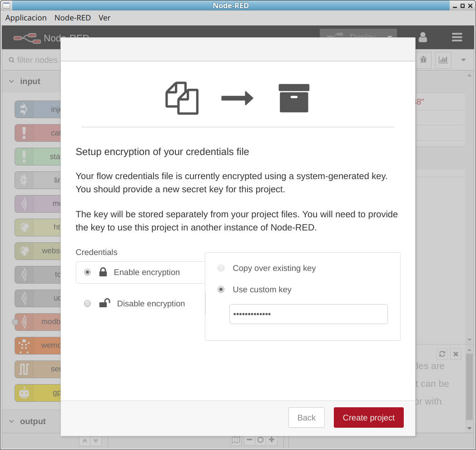
Task: Open the hamburger main menu
Action: pyautogui.click(x=457, y=38)
